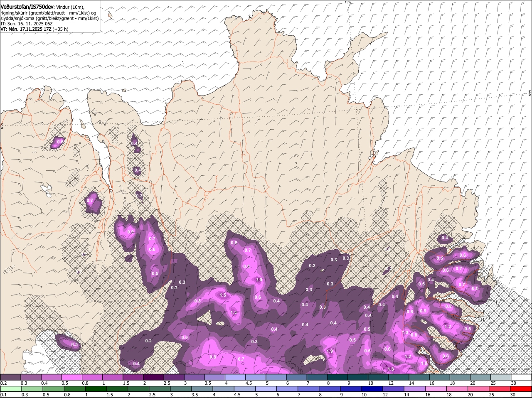The height and width of the screenshot is (398, 532).
Task: Click the N99 label on the right map edge
Action: 530,93
